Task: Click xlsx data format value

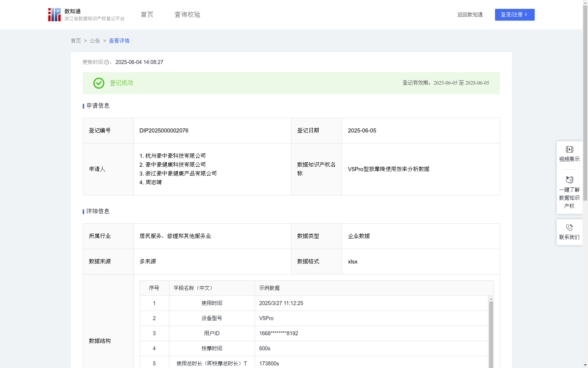Action: (352, 262)
